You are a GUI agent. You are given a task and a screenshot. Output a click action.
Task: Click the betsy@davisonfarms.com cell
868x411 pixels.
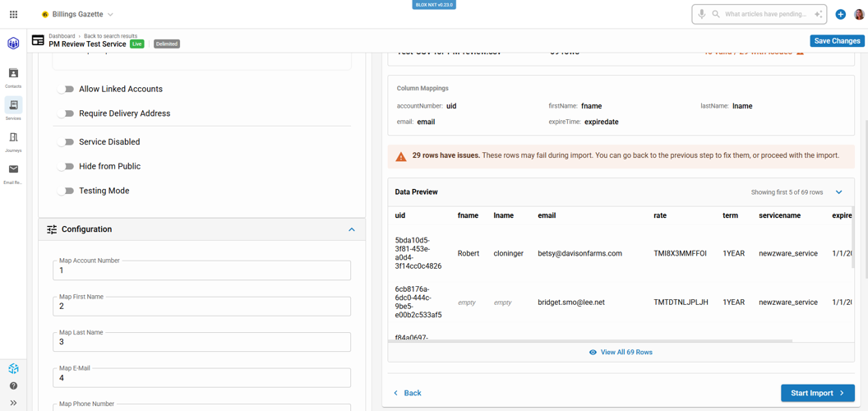(x=580, y=253)
